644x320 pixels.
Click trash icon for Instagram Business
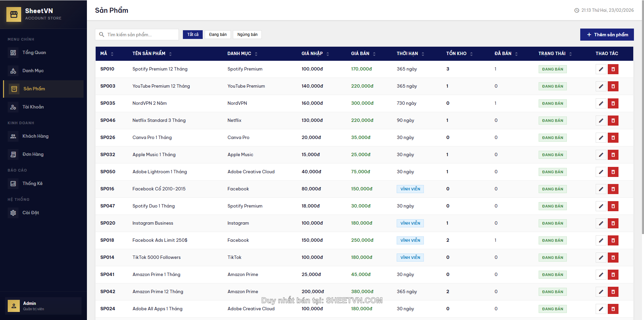tap(613, 223)
